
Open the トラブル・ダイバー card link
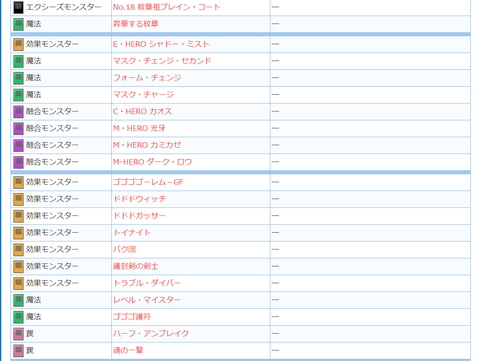[147, 283]
